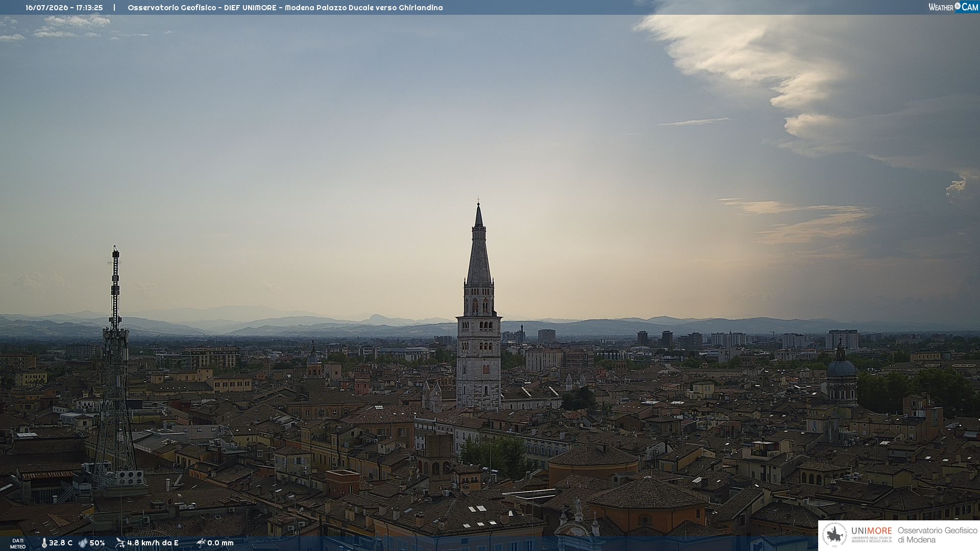
Task: Click the rain umbrella icon
Action: click(201, 543)
